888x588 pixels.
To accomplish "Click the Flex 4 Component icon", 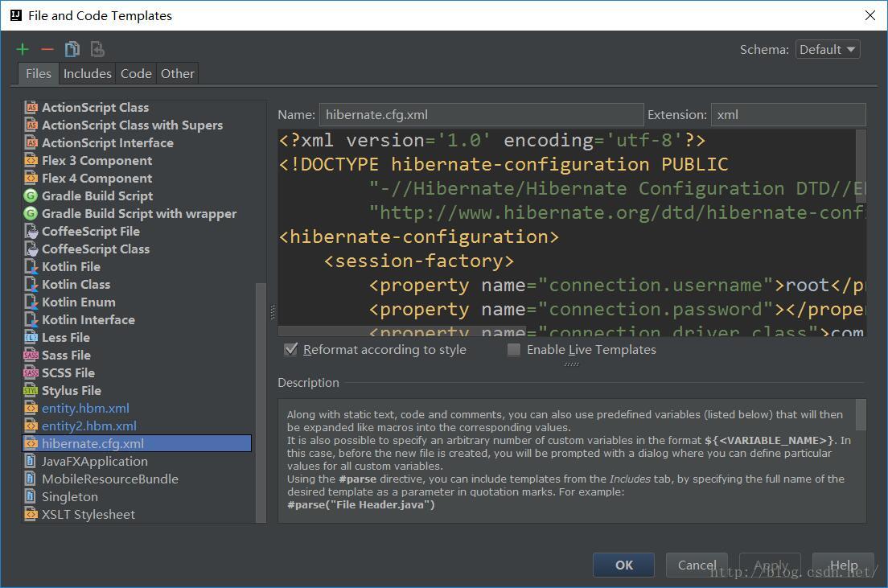I will [x=31, y=178].
